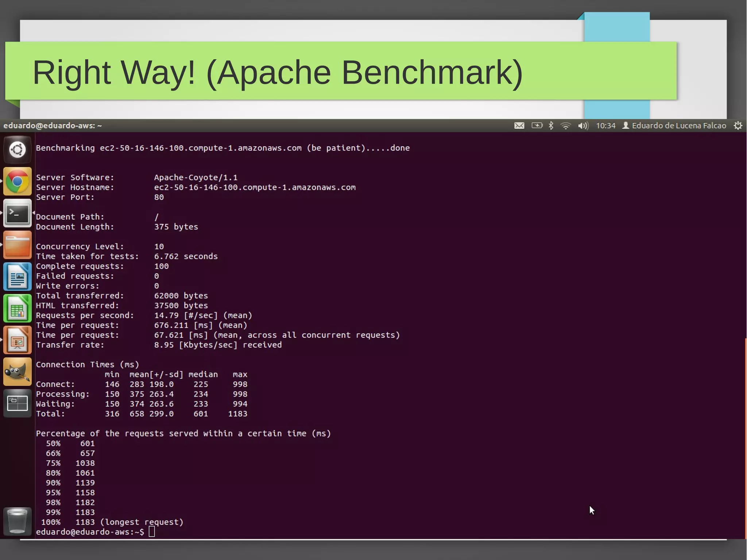Image resolution: width=747 pixels, height=560 pixels.
Task: Open the Ubuntu Dash home launcher
Action: (17, 150)
